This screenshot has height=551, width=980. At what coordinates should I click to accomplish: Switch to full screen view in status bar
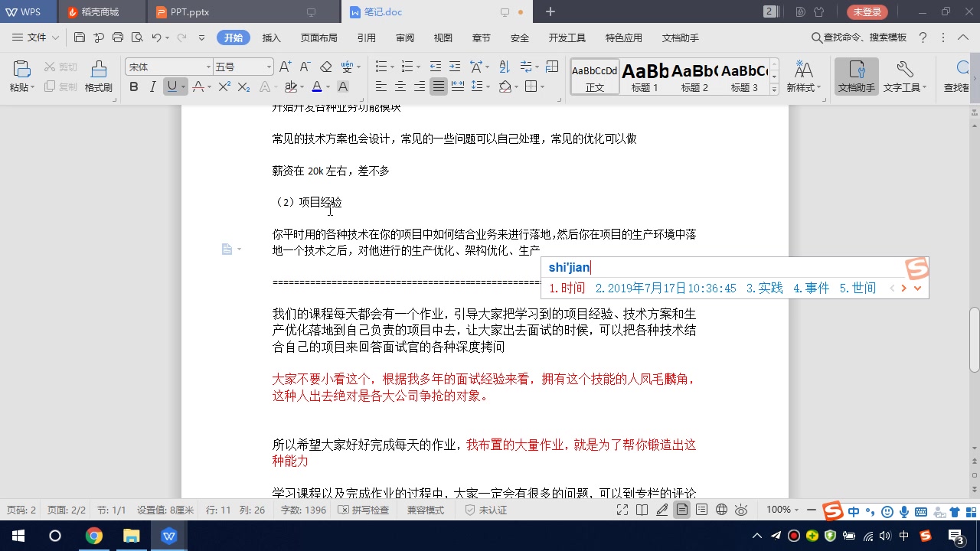click(623, 510)
